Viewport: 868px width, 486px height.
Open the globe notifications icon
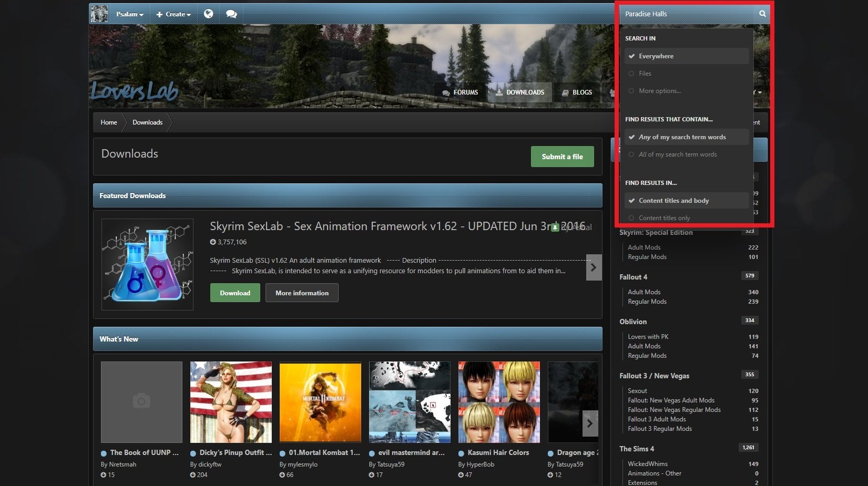[209, 14]
